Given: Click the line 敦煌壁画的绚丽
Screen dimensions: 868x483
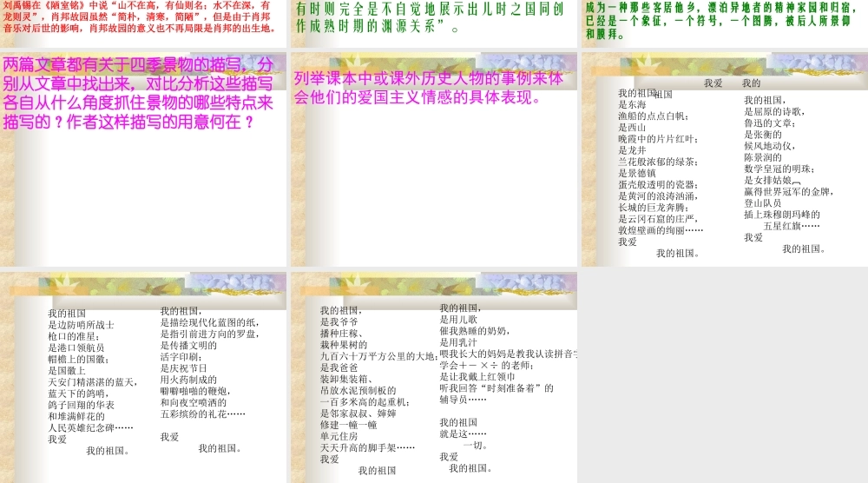Looking at the screenshot, I should click(661, 230).
